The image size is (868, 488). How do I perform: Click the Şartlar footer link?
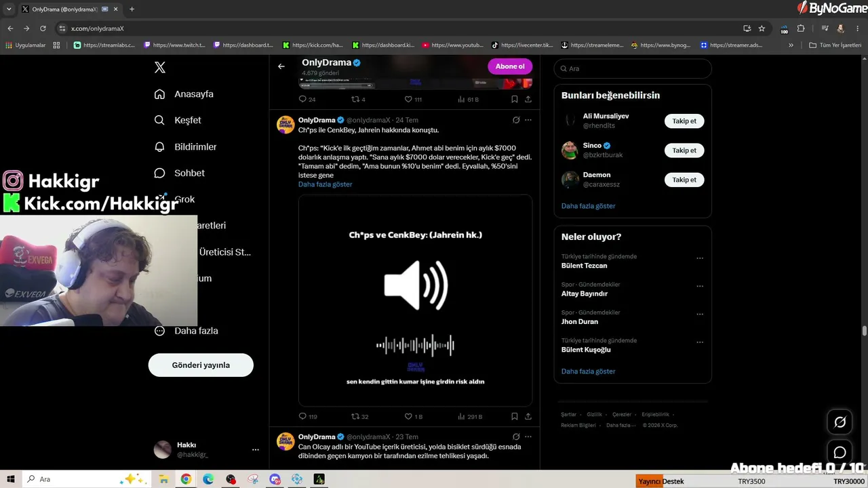568,414
